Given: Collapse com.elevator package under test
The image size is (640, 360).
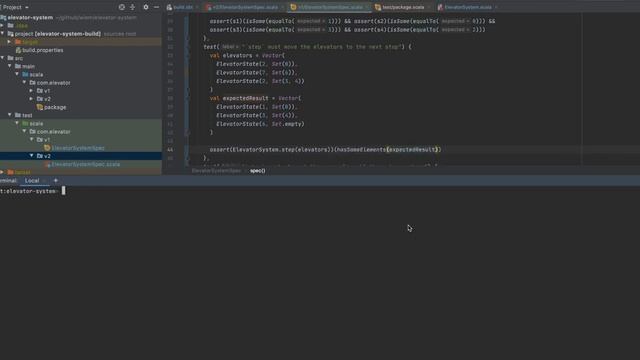Looking at the screenshot, I should coord(24,131).
